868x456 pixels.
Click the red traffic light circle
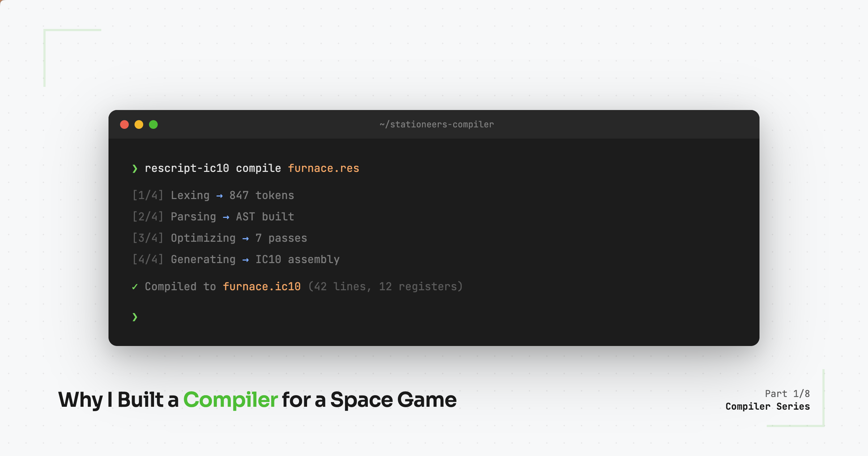(x=124, y=124)
